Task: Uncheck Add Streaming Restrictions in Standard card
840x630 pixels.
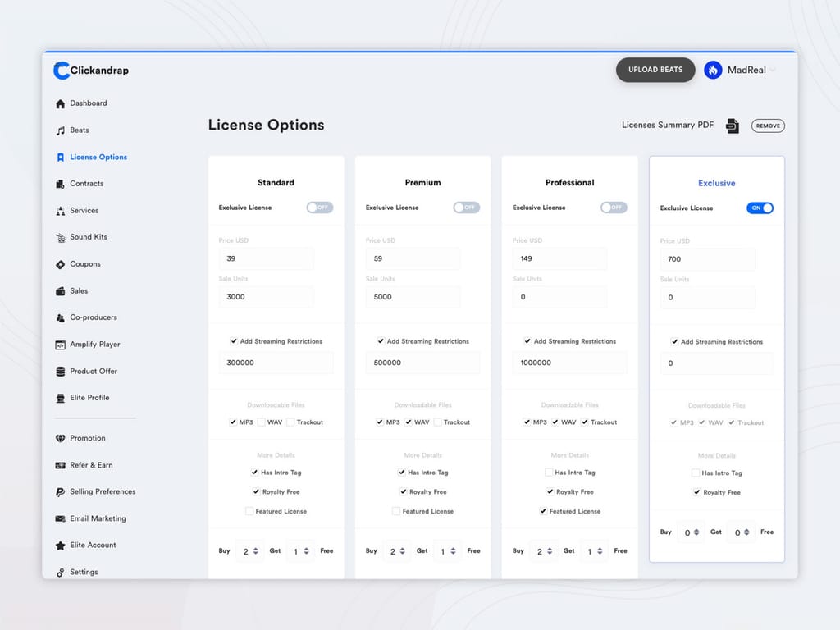Action: (234, 340)
